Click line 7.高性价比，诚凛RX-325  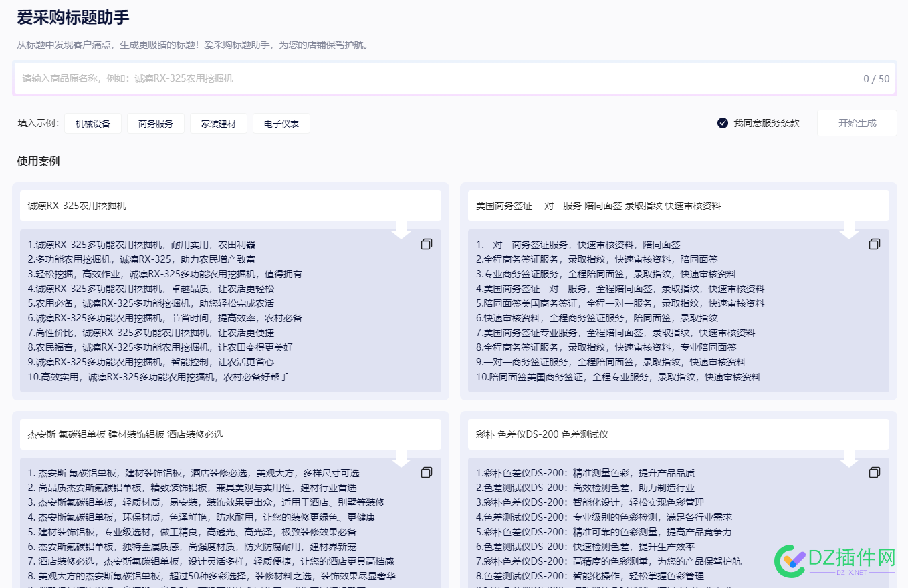pos(151,333)
